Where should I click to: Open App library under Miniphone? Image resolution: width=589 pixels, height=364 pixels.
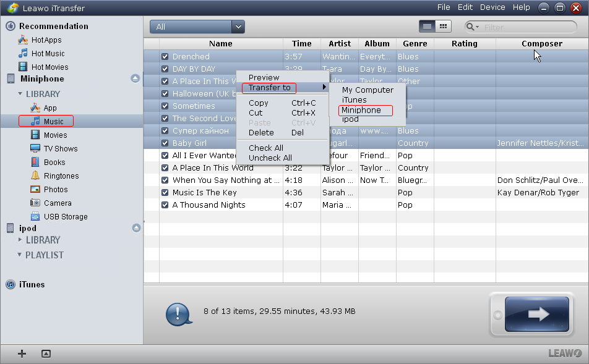coord(43,108)
